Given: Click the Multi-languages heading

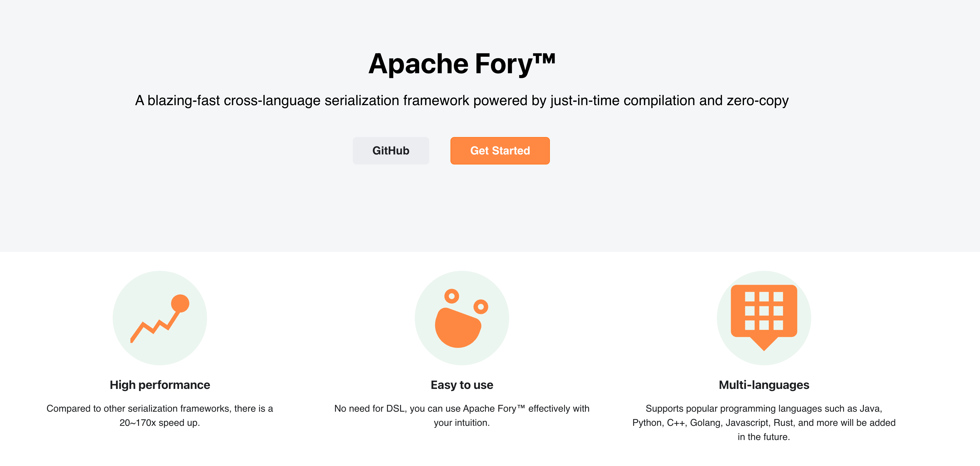Looking at the screenshot, I should click(764, 385).
